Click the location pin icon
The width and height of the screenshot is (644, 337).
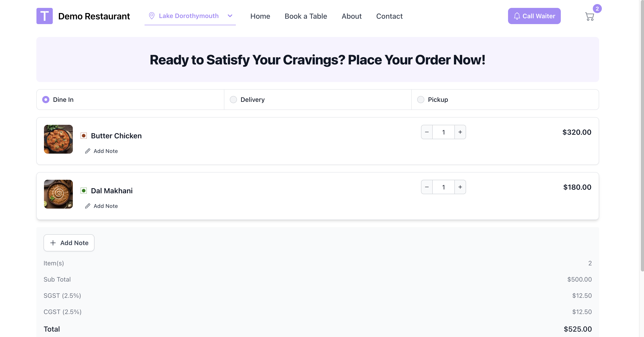(152, 16)
